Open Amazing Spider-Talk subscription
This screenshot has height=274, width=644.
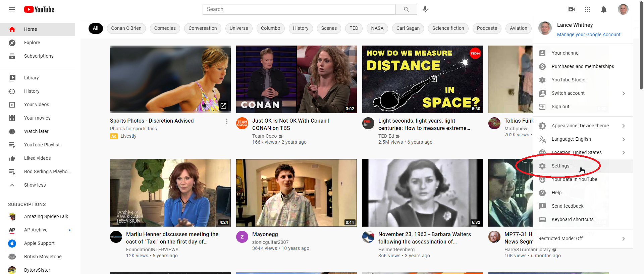tap(38, 216)
